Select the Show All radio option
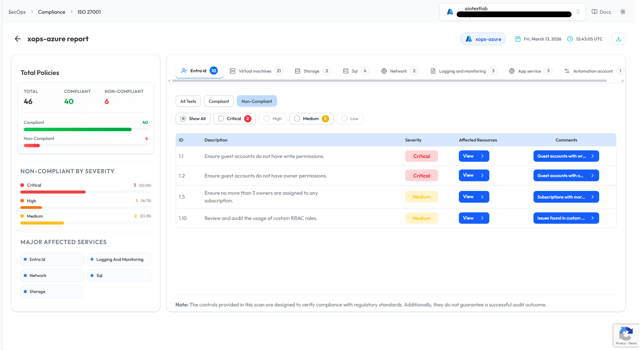 click(x=183, y=119)
